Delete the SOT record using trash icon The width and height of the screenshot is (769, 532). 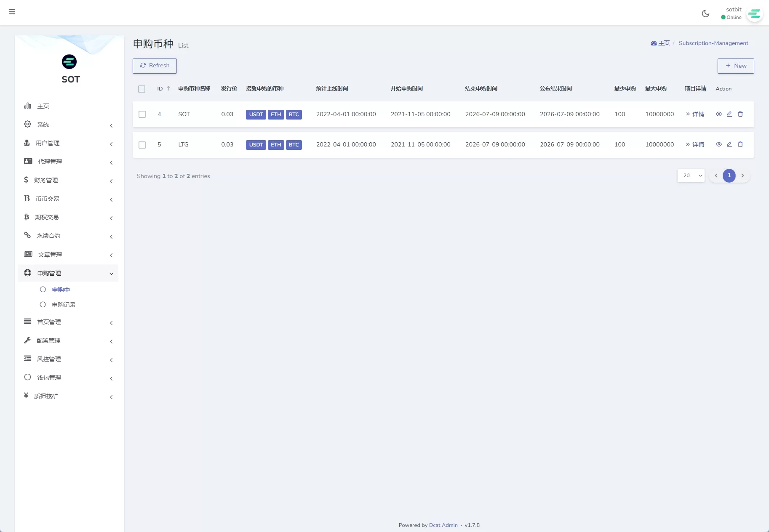click(x=740, y=114)
